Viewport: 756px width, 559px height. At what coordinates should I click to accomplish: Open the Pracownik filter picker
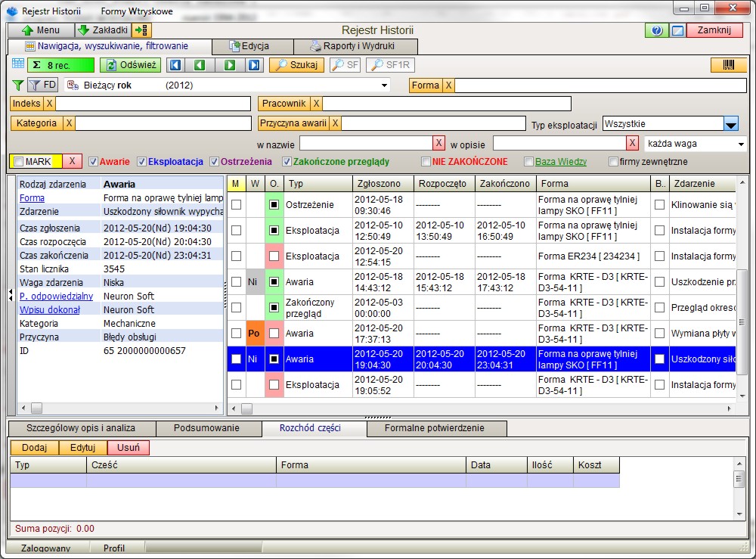pyautogui.click(x=284, y=103)
